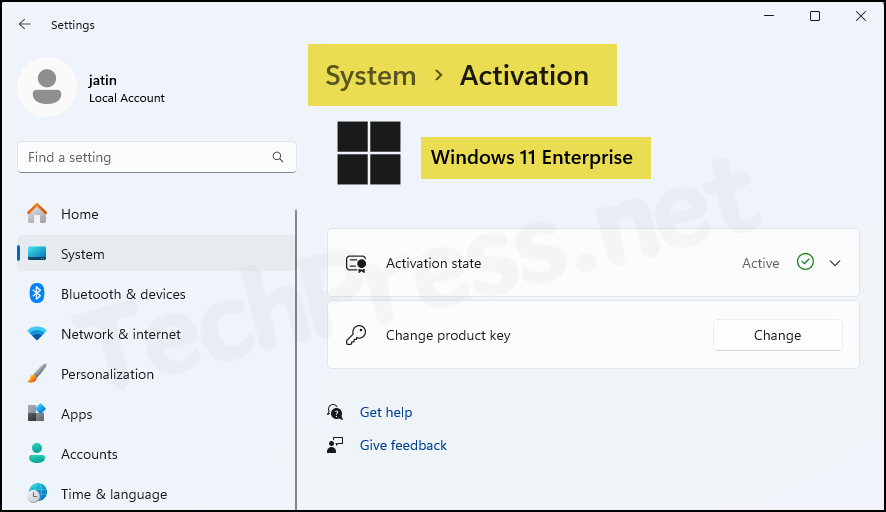
Task: Click the Accounts person icon
Action: point(37,453)
